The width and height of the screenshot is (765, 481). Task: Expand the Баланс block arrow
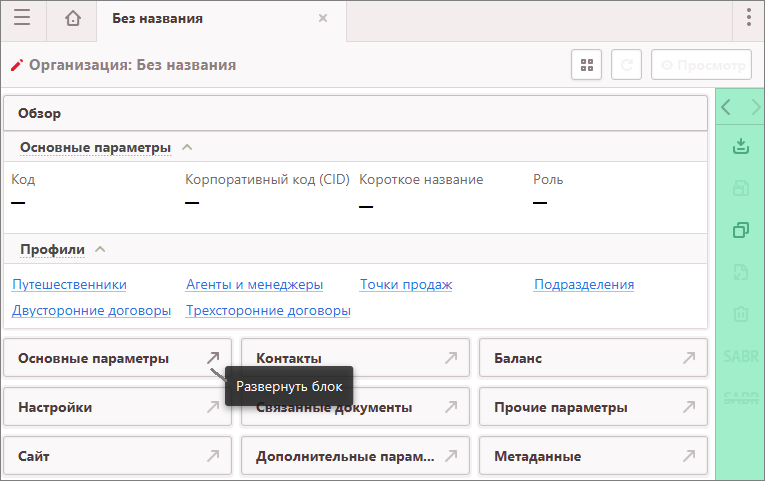(688, 358)
